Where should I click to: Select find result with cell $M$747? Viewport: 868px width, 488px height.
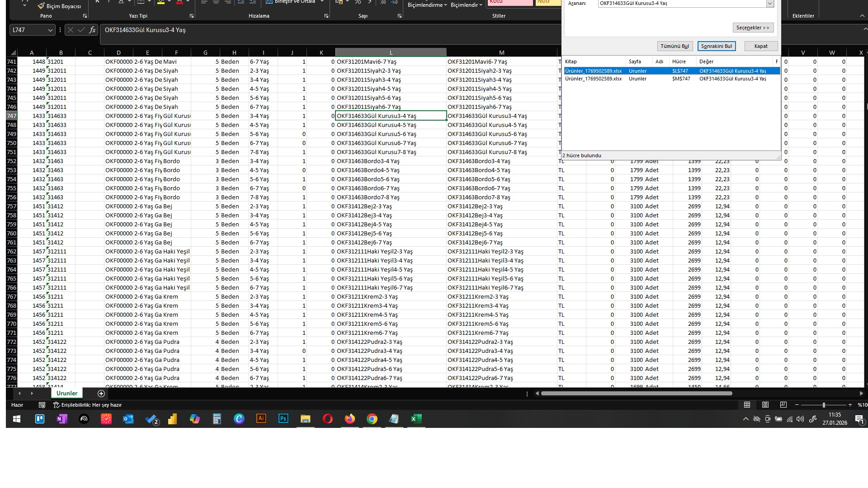pos(672,79)
